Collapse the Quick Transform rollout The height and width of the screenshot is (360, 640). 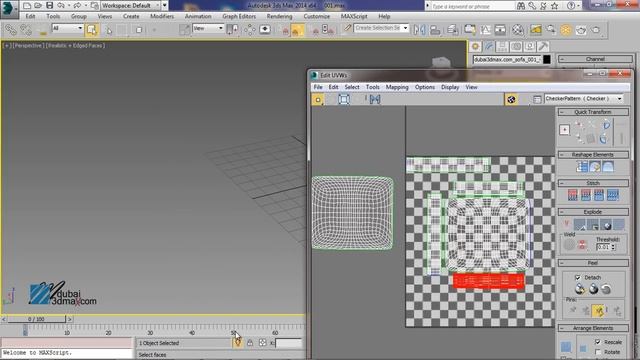593,112
